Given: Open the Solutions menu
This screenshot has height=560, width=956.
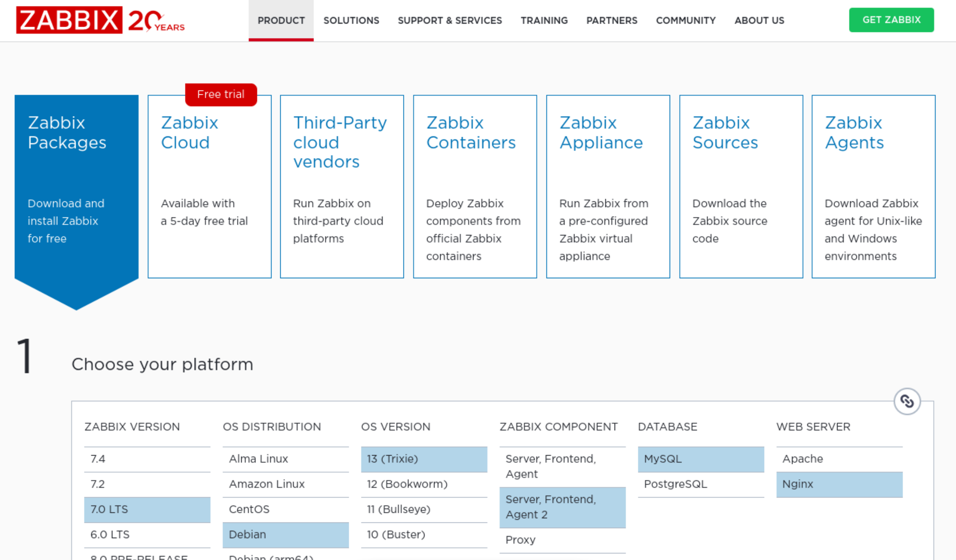Looking at the screenshot, I should point(351,21).
